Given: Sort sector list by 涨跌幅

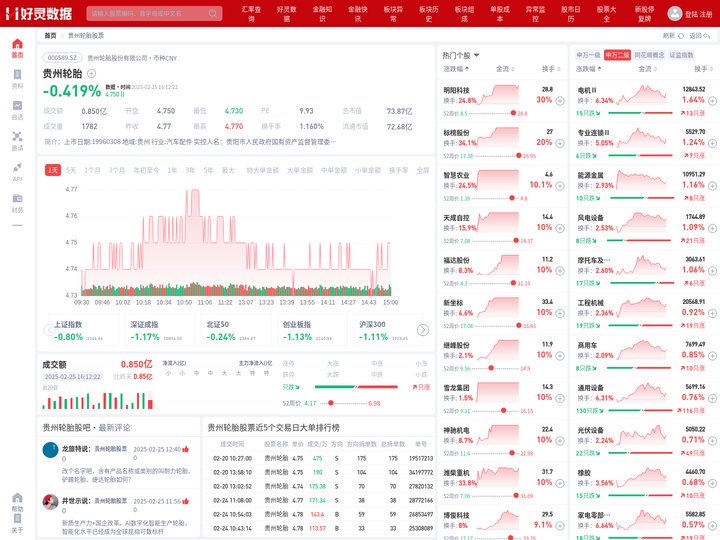Looking at the screenshot, I should pyautogui.click(x=589, y=69).
